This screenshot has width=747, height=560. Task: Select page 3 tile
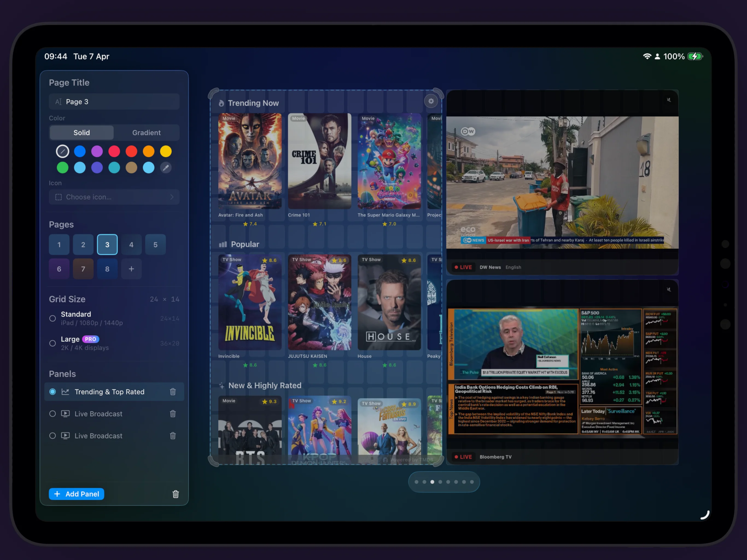click(x=107, y=244)
